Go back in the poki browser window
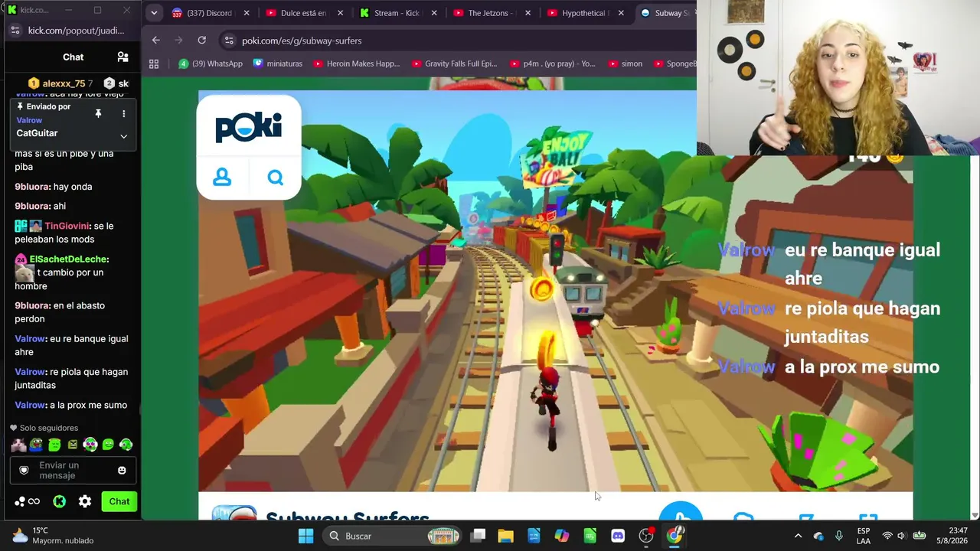 [155, 40]
